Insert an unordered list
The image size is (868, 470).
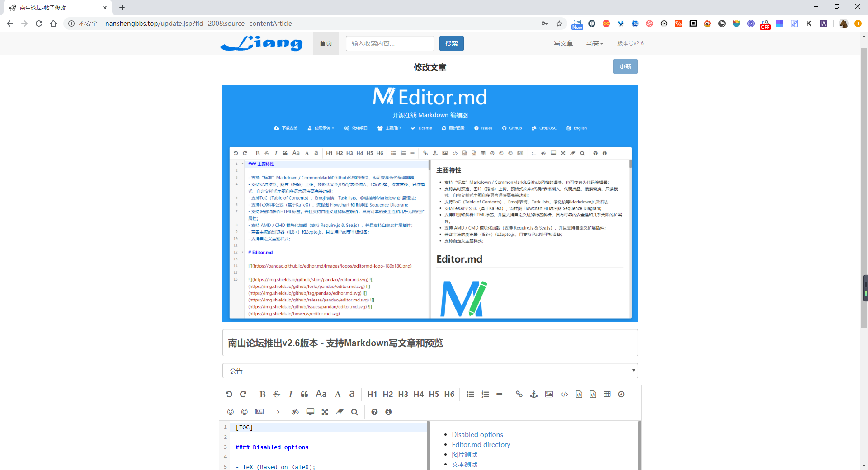pos(470,394)
